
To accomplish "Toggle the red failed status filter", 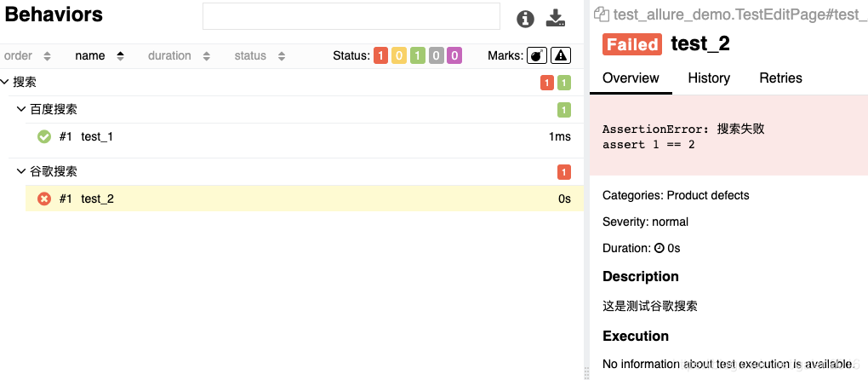I will tap(381, 55).
